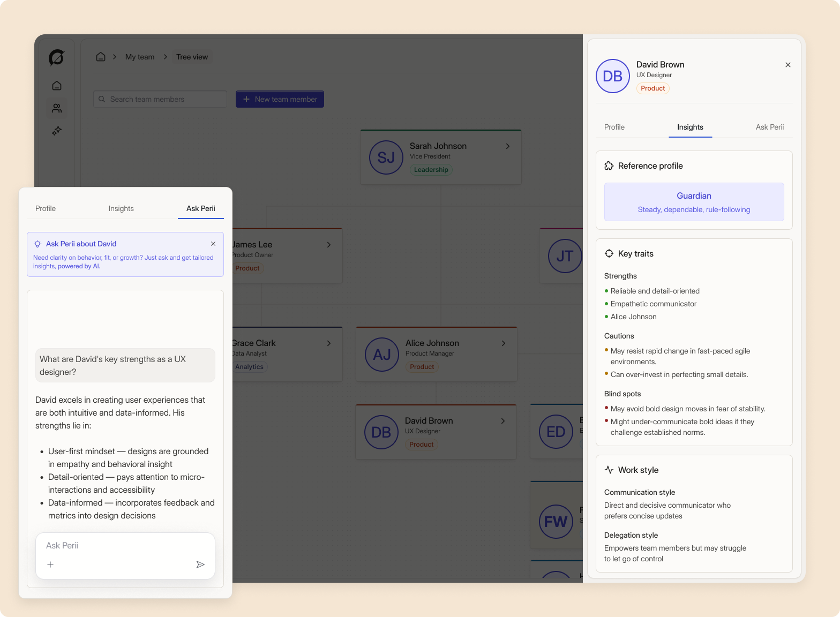
Task: Click the home breadcrumb icon
Action: 101,57
